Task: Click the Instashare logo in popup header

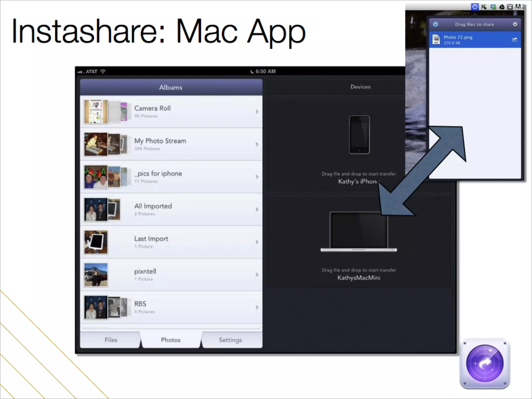Action: (436, 24)
